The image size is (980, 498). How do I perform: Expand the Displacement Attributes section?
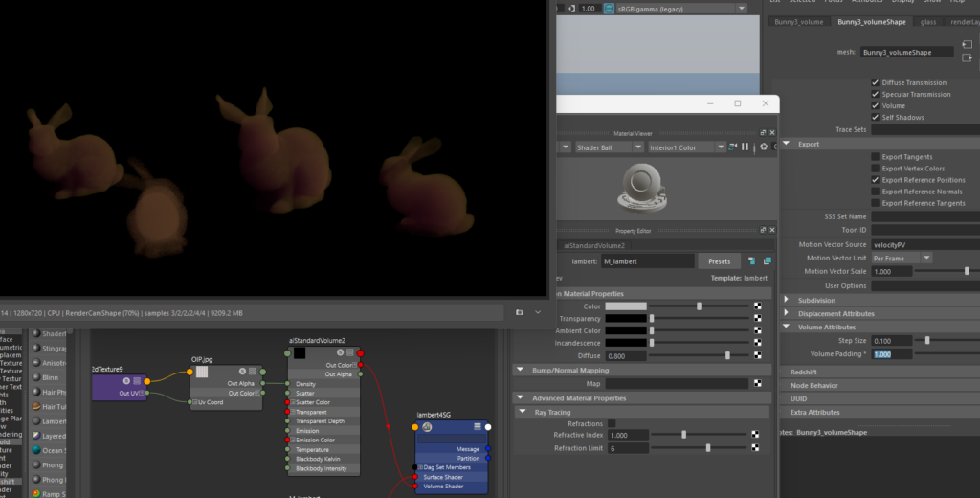pyautogui.click(x=787, y=313)
